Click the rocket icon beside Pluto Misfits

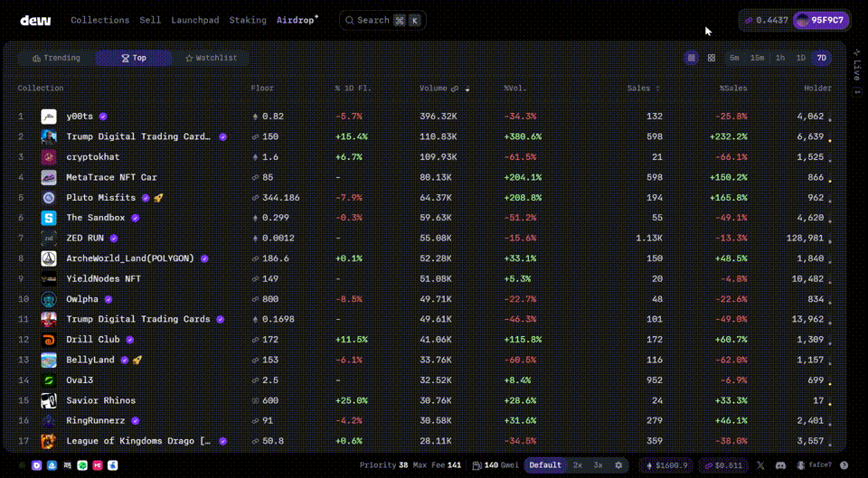158,198
